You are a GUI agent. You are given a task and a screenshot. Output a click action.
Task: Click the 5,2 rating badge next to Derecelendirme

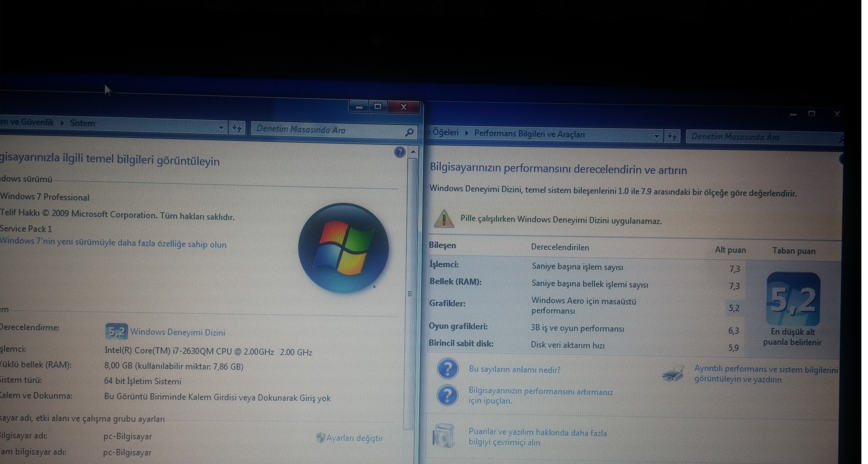pos(116,331)
